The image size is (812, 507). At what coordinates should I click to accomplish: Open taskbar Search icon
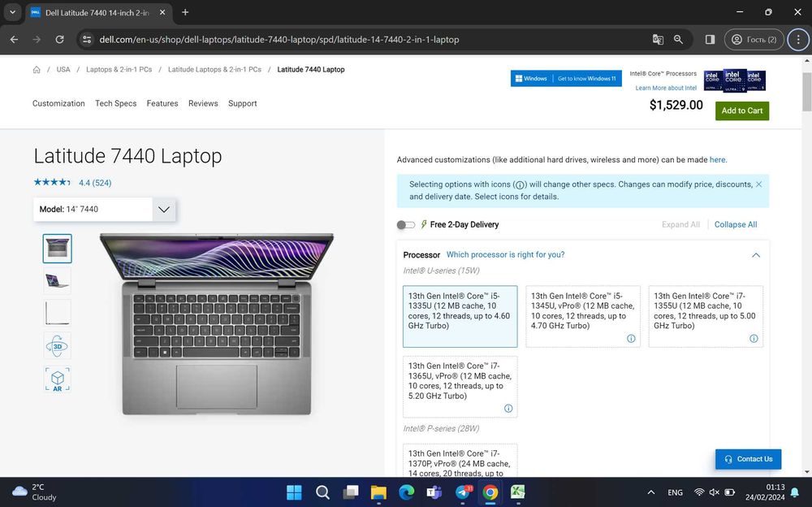coord(322,492)
